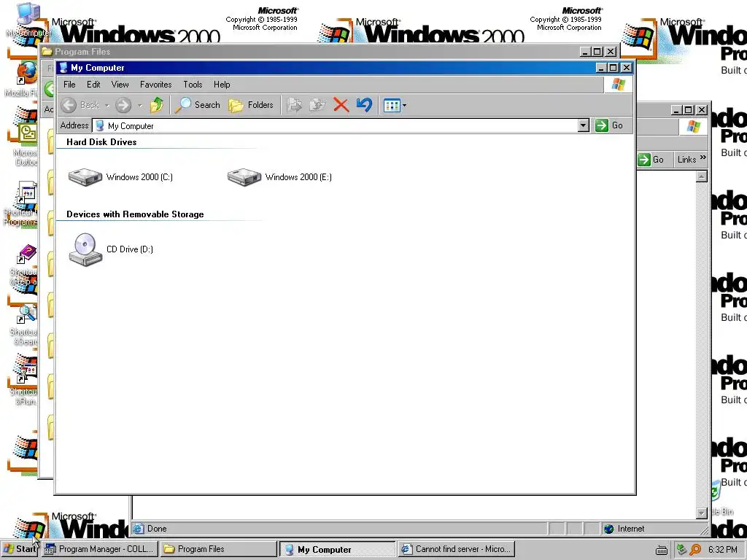The image size is (747, 560).
Task: Toggle the Folders pane
Action: coord(251,105)
